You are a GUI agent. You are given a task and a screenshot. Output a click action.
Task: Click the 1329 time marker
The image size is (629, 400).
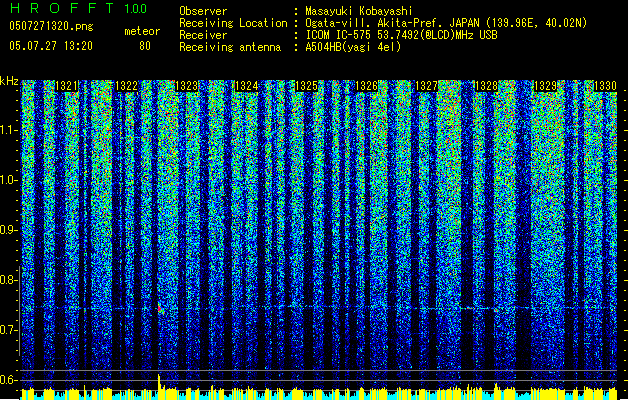coord(546,86)
